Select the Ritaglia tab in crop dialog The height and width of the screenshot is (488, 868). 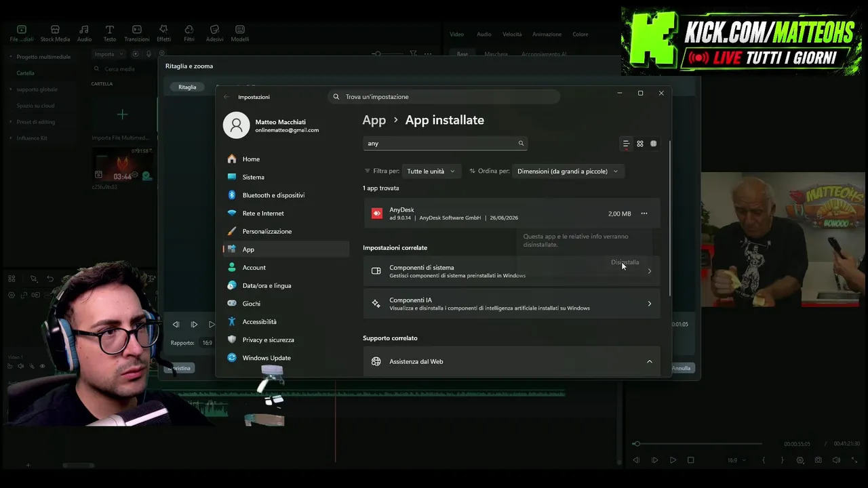coord(187,87)
